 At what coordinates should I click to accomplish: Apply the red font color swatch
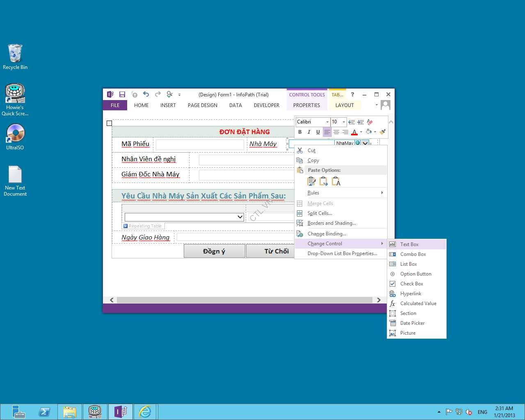tap(354, 132)
